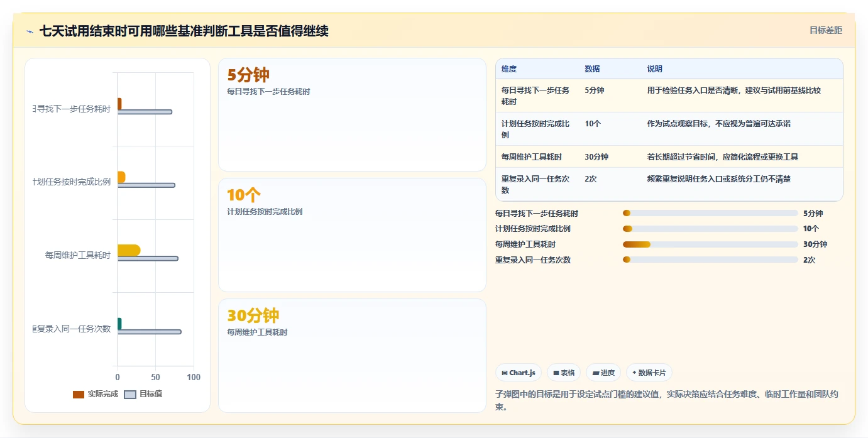Click the 30分钟 value right of the progress bar
This screenshot has height=438, width=868.
[x=815, y=244]
